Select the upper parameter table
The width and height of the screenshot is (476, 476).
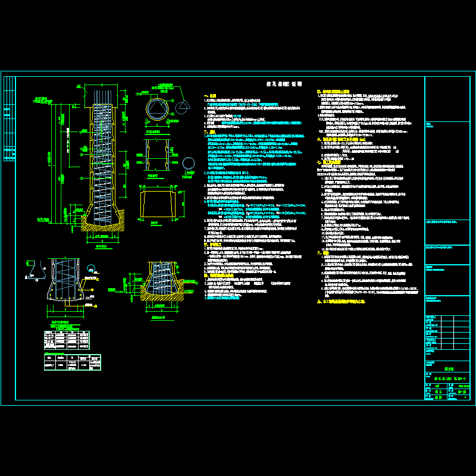point(67,339)
